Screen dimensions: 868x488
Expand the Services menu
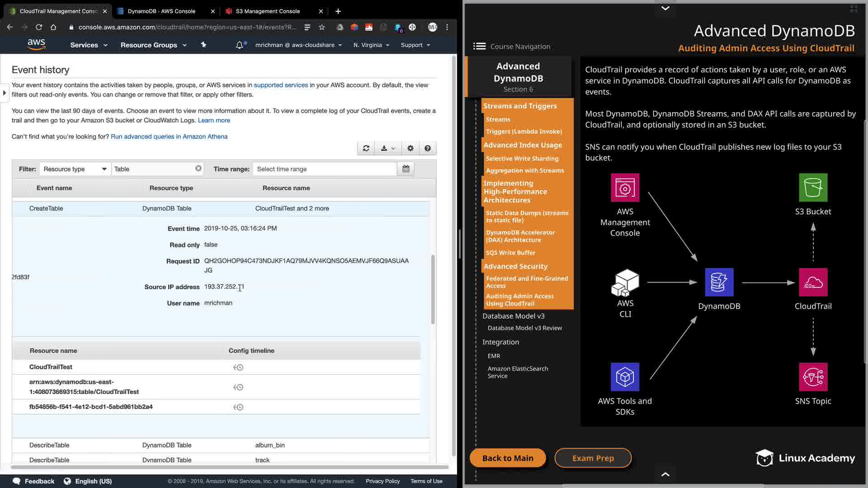coord(89,45)
